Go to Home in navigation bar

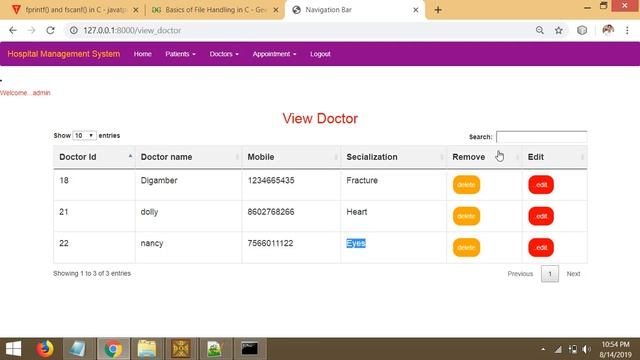(142, 54)
